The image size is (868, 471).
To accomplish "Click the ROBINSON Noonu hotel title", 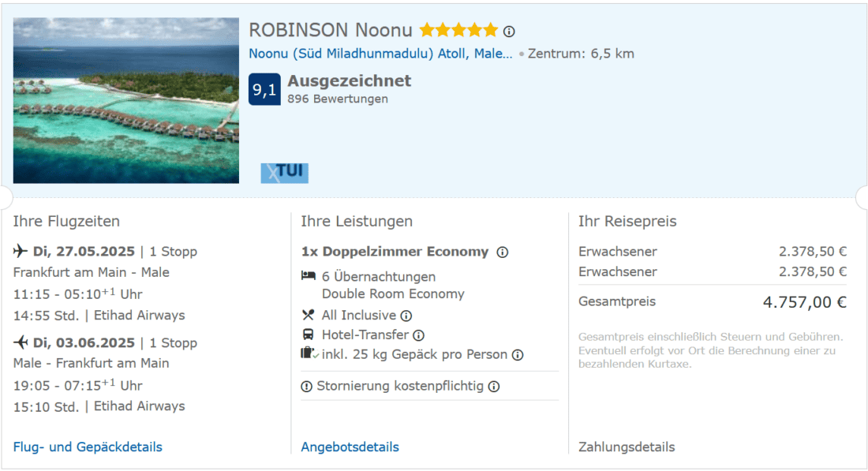I will 331,31.
